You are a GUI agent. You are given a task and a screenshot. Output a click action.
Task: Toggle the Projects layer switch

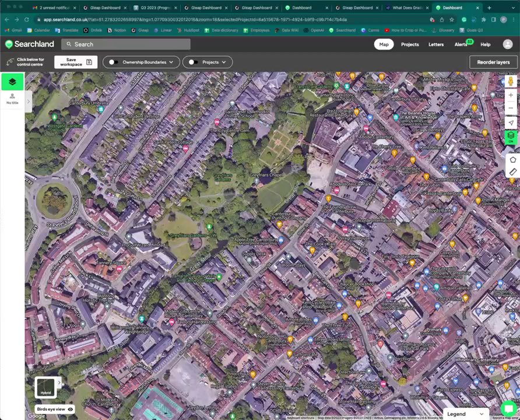193,62
